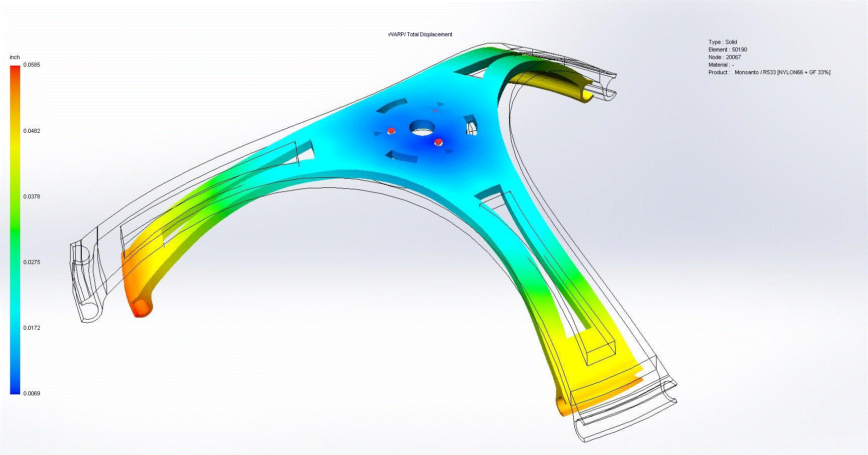Click the Element : 50190 info line
The width and height of the screenshot is (868, 455).
[727, 49]
